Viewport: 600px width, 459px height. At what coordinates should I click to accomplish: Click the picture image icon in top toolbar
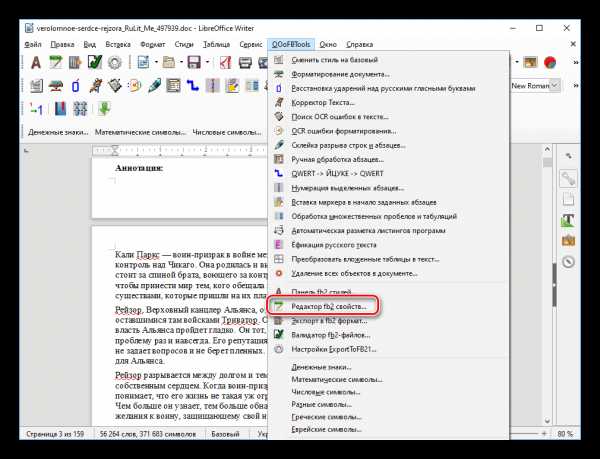click(530, 62)
